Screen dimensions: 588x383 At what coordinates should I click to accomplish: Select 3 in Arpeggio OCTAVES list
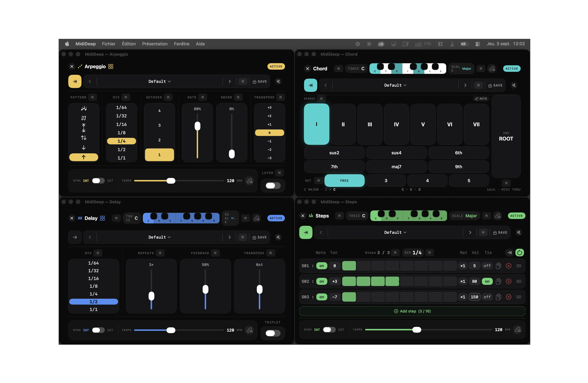pos(159,125)
